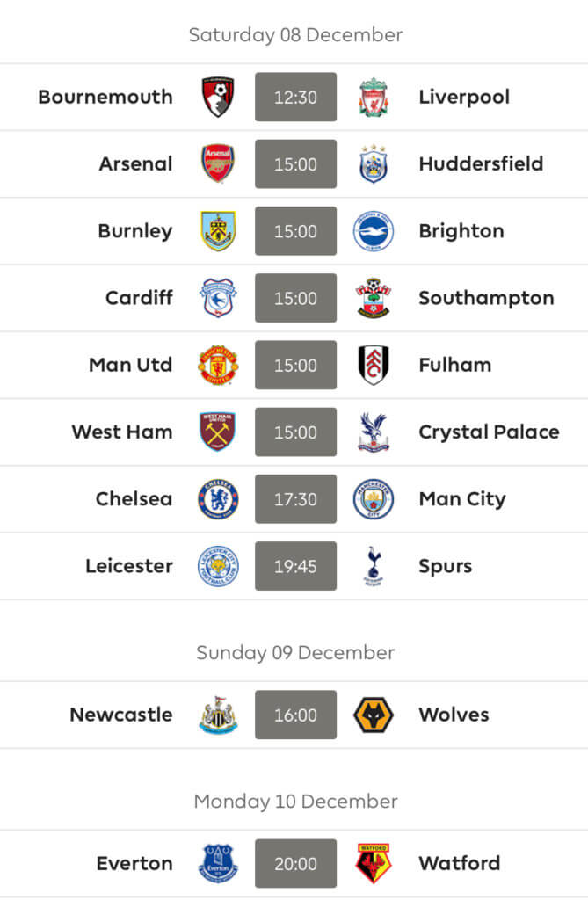Click the Bournemouth club crest
This screenshot has width=588, height=900.
tap(218, 97)
